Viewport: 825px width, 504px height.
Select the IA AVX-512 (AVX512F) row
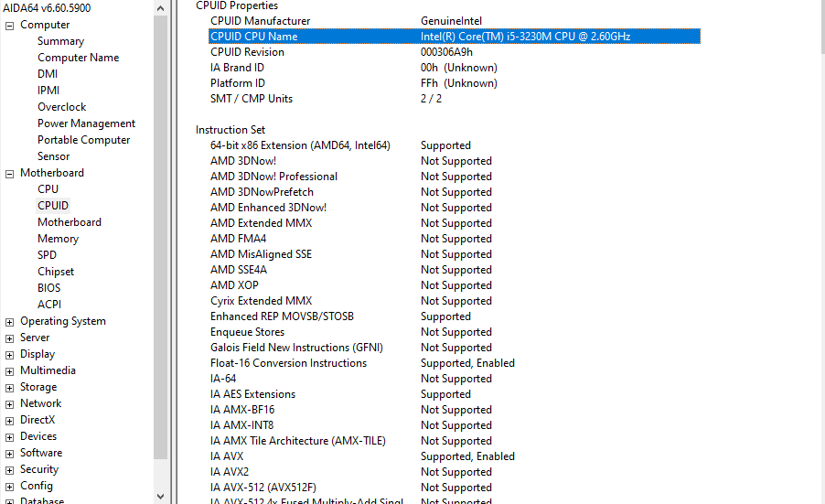[x=455, y=488]
